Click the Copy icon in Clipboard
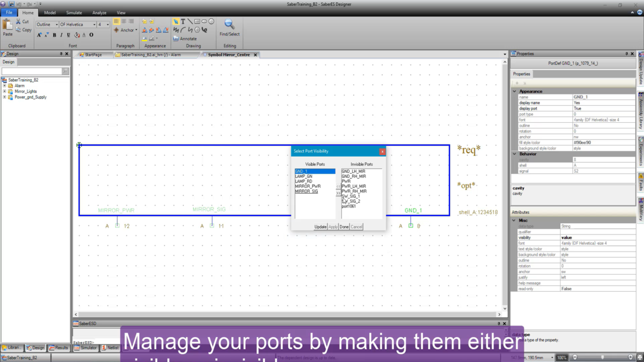644x362 pixels. (19, 30)
